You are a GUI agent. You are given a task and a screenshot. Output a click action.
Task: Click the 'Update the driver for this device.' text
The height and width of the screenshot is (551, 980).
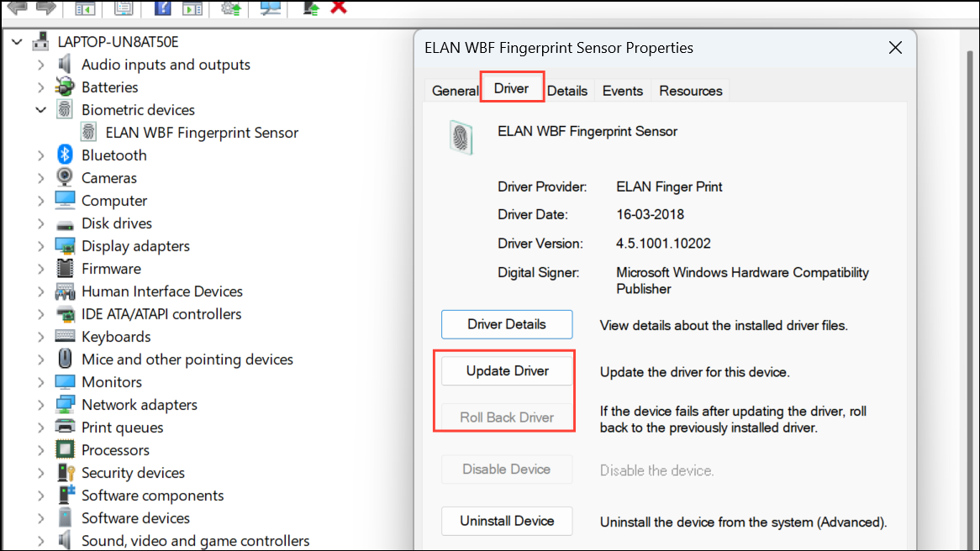coord(695,372)
